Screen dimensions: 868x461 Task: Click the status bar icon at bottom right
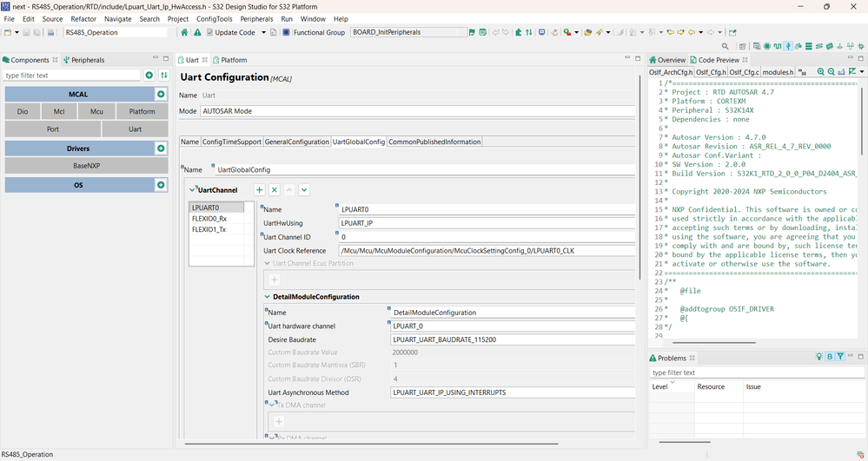[x=860, y=455]
